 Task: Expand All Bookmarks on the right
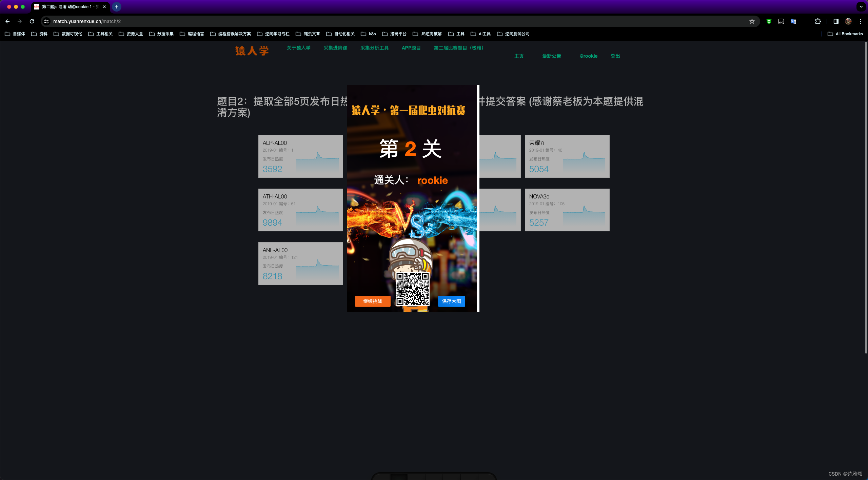click(x=846, y=34)
